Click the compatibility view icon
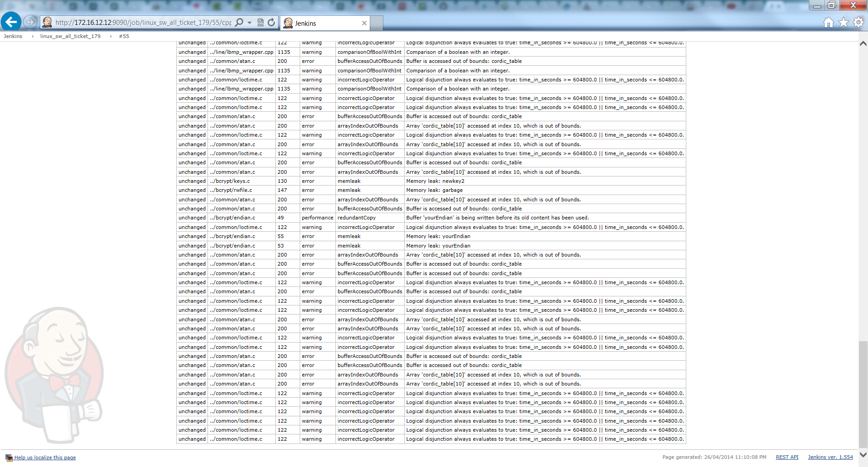 [x=260, y=23]
